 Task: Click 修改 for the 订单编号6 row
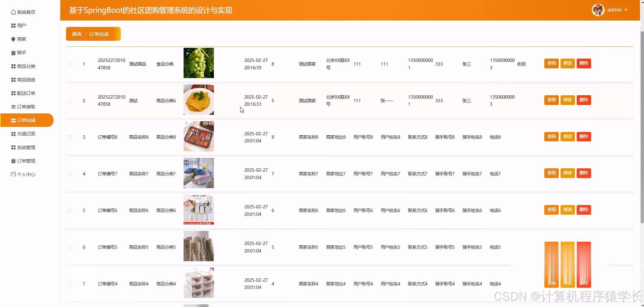point(568,210)
